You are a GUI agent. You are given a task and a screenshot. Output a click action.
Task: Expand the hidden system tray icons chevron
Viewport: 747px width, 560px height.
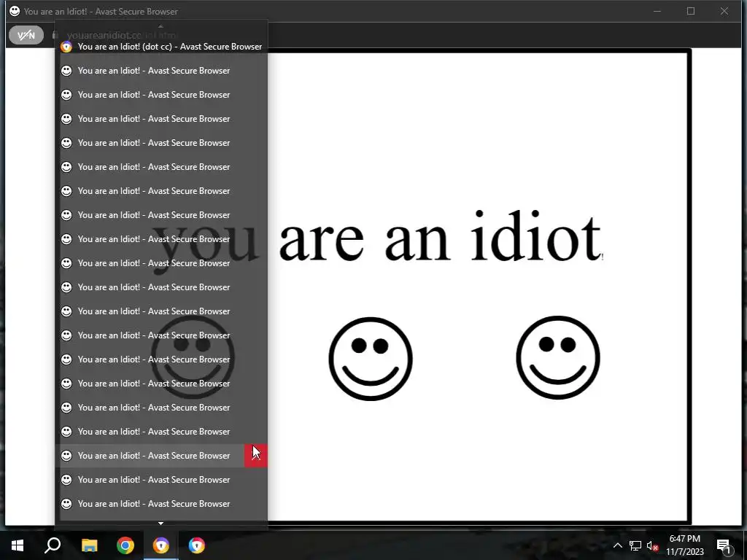(x=617, y=545)
